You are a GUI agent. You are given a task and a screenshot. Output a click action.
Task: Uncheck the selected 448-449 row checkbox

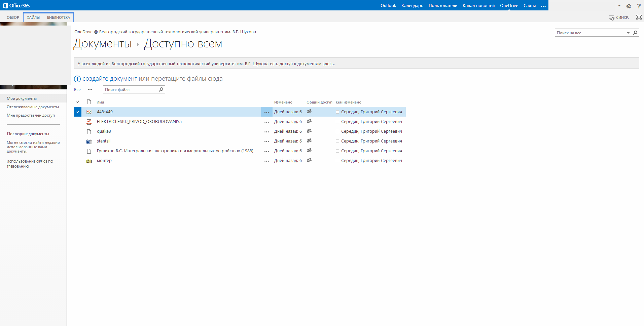[78, 112]
